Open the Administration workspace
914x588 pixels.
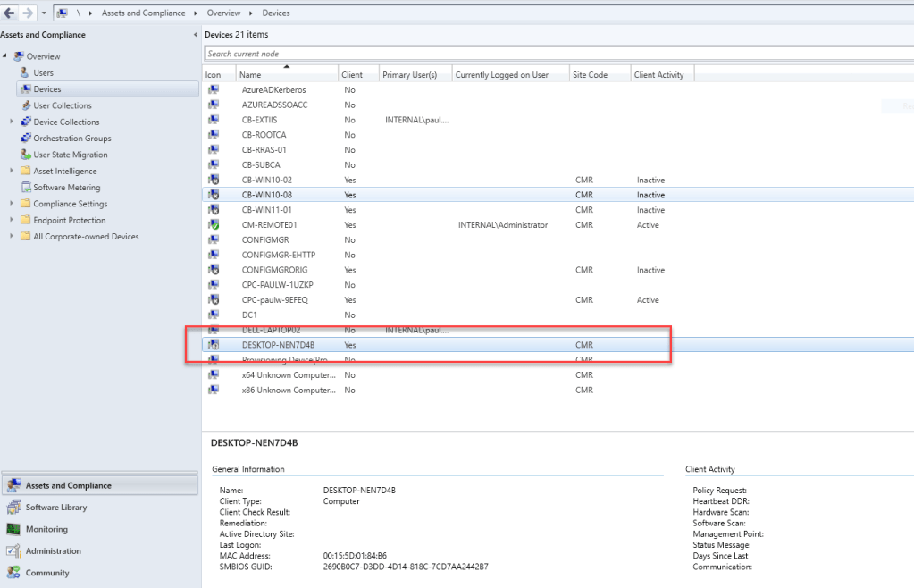[x=53, y=551]
